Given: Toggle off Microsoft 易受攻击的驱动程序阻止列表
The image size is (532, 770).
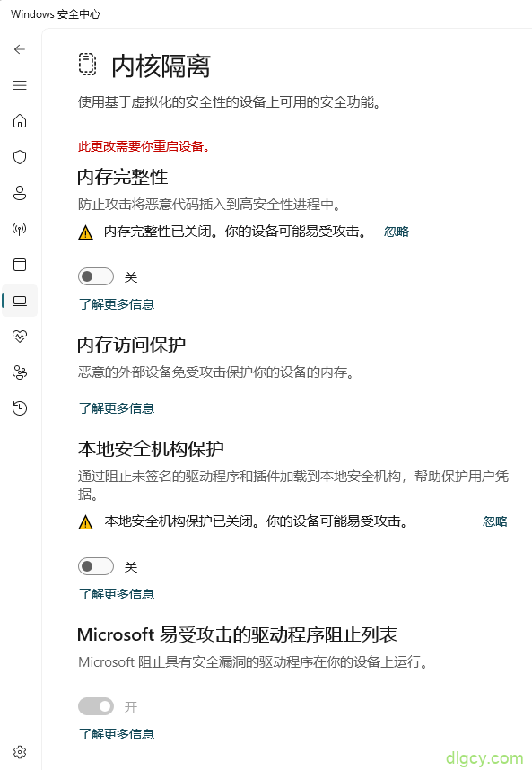Looking at the screenshot, I should 96,706.
